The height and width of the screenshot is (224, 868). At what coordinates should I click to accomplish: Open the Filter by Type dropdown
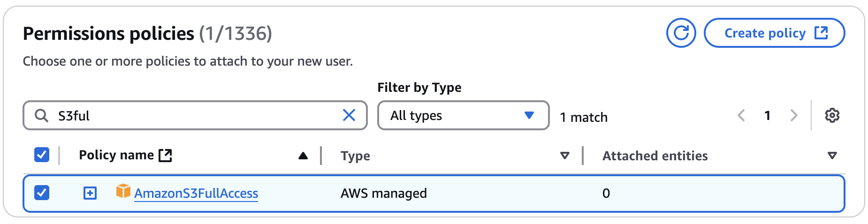tap(463, 115)
